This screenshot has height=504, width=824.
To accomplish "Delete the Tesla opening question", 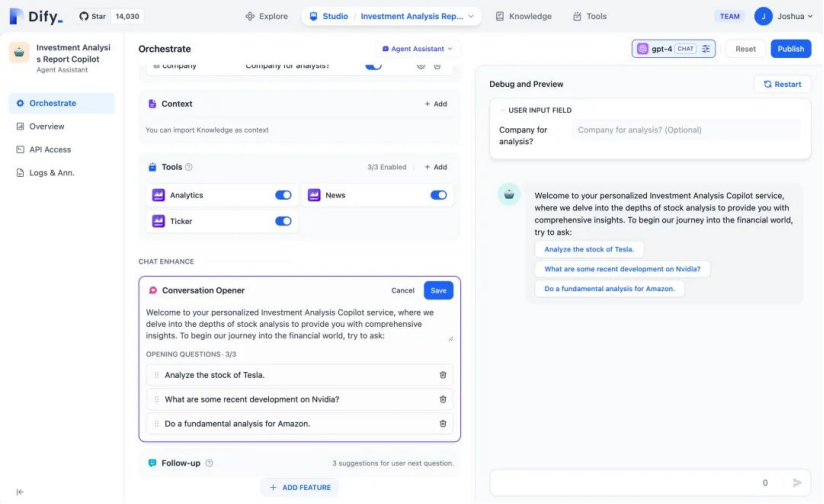I will 443,375.
